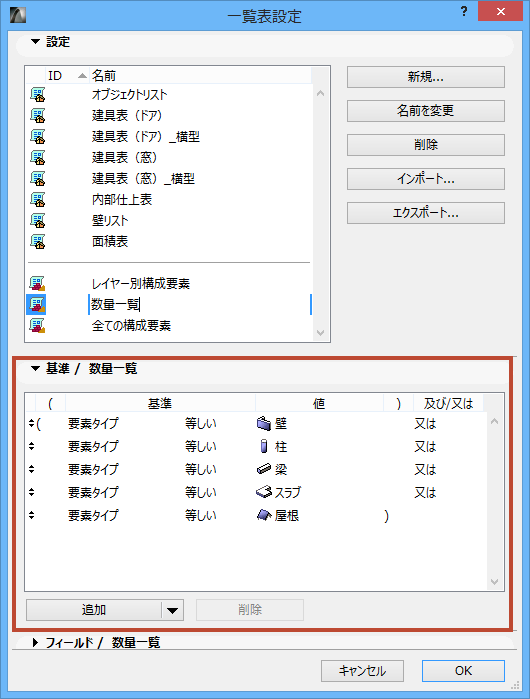Click the エクスポート... button
Viewport: 530px width, 699px height.
(426, 213)
